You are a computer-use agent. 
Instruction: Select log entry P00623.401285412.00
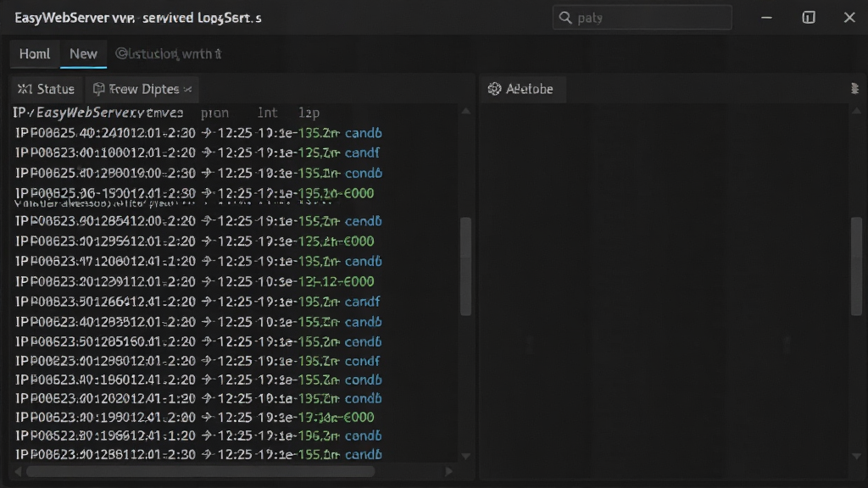198,221
